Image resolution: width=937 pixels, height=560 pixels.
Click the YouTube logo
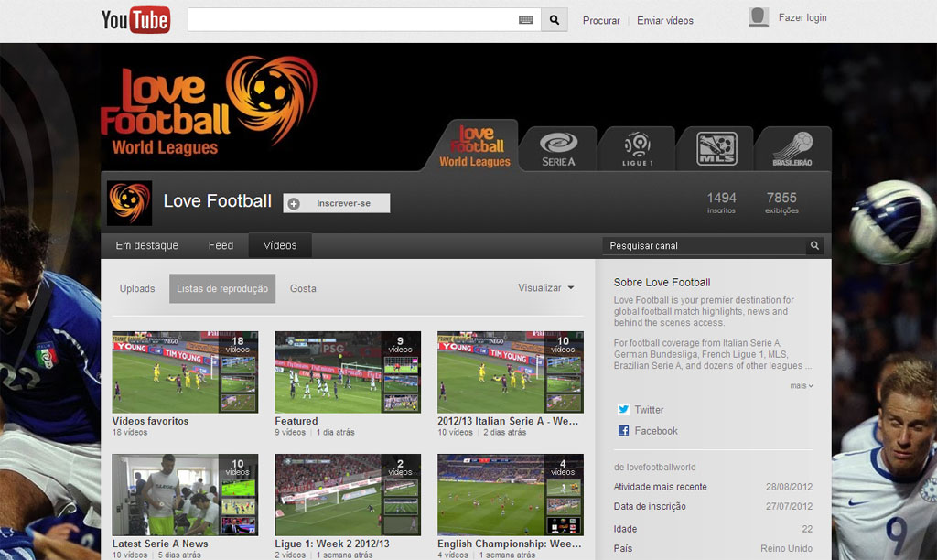135,19
